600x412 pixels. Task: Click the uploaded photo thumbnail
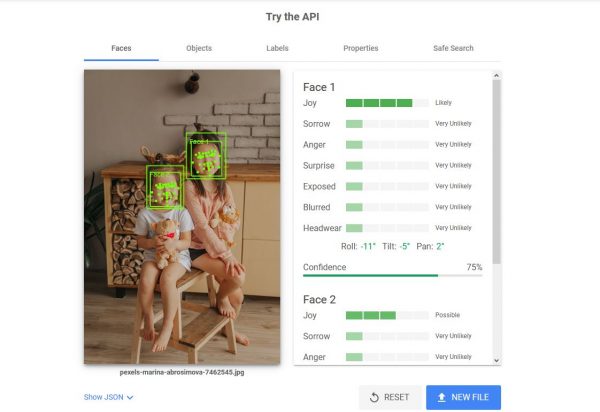click(x=182, y=217)
